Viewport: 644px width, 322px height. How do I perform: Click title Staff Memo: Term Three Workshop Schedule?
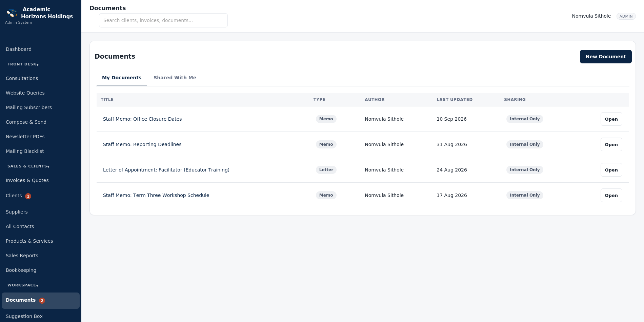(156, 195)
